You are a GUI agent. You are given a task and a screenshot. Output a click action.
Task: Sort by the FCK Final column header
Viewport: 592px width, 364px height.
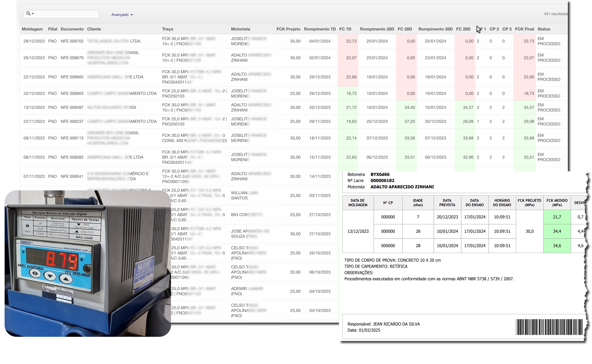[524, 29]
